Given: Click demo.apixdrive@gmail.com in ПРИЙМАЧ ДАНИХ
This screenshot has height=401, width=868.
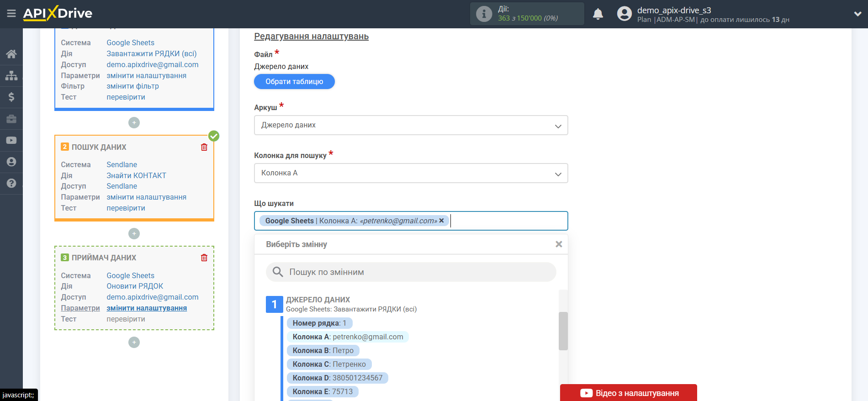Looking at the screenshot, I should coord(153,297).
